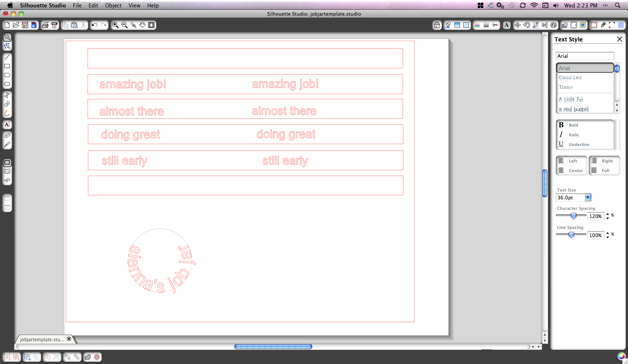Open Spotlight search in menu bar

tap(617, 5)
